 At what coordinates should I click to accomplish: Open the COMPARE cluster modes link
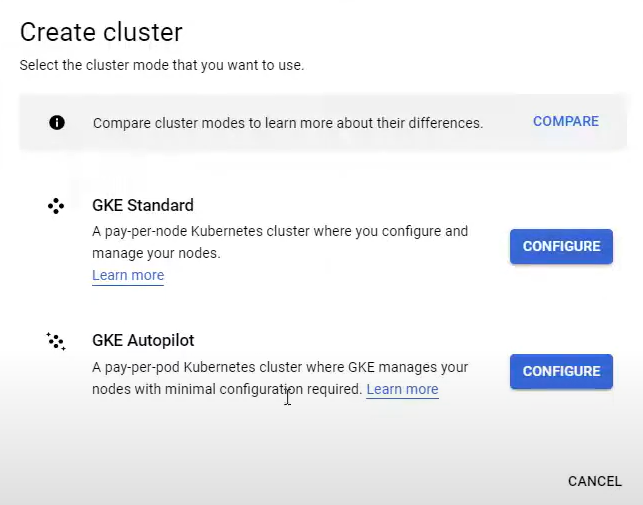coord(565,122)
